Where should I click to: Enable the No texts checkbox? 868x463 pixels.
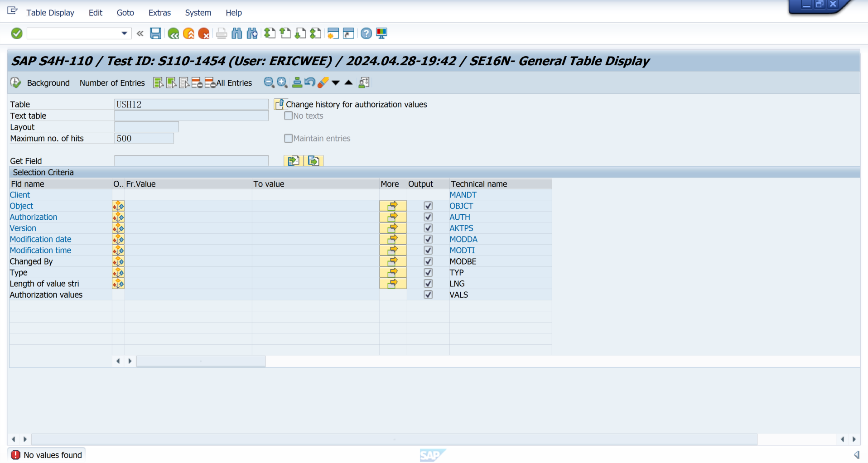click(x=289, y=116)
